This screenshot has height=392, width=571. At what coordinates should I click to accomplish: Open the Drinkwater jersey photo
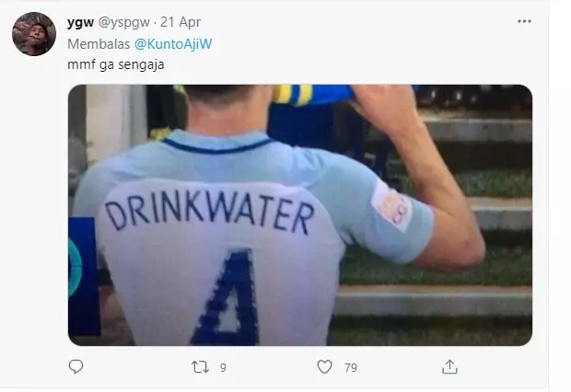coord(300,215)
